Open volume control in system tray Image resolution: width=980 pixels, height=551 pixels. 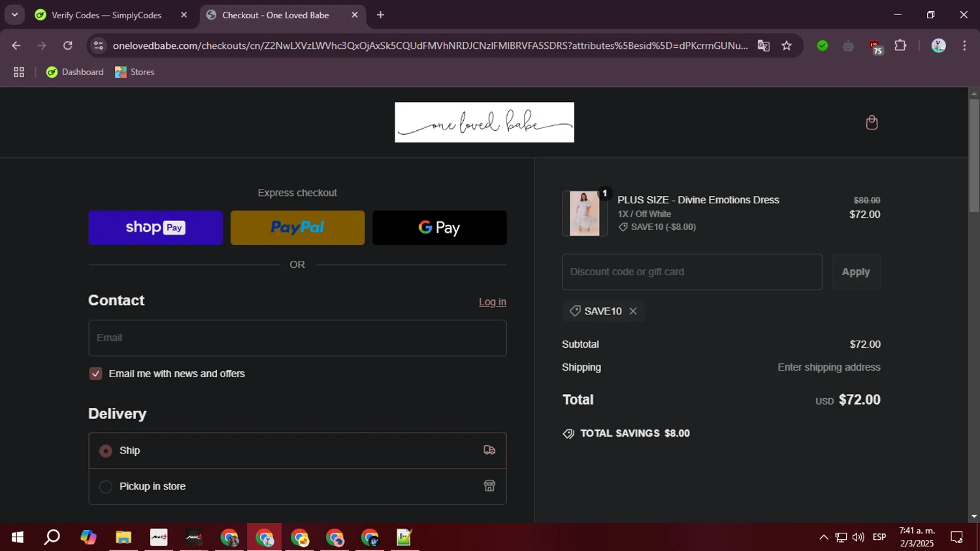pyautogui.click(x=858, y=537)
